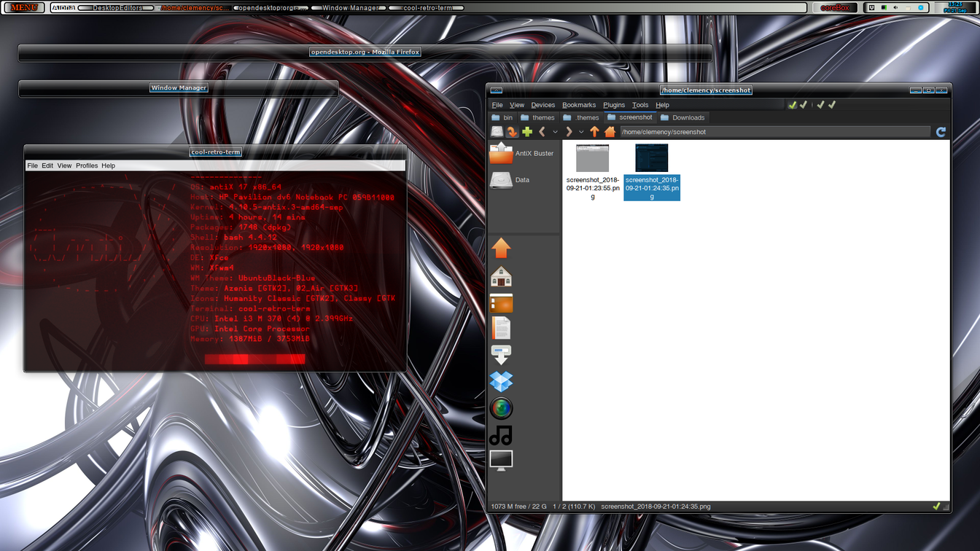Open the Plugins menu
This screenshot has width=980, height=551.
pos(614,105)
